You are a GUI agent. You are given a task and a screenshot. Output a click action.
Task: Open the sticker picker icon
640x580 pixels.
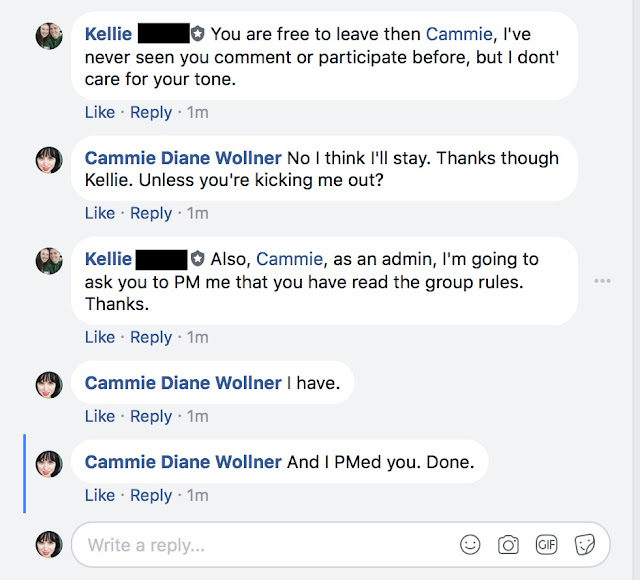585,545
